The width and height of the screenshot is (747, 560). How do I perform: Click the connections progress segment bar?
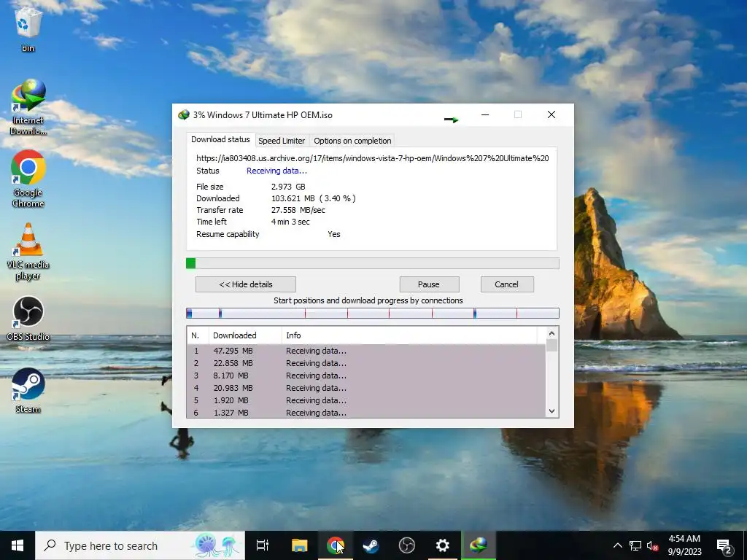tap(373, 313)
